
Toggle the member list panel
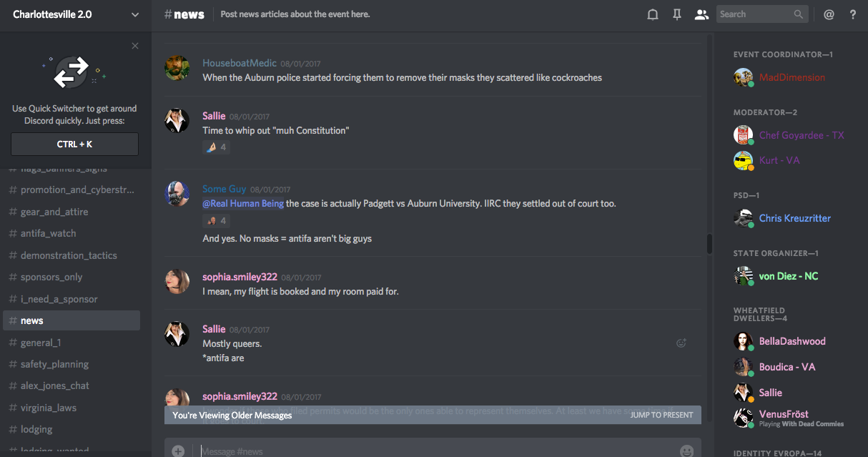[x=701, y=14]
